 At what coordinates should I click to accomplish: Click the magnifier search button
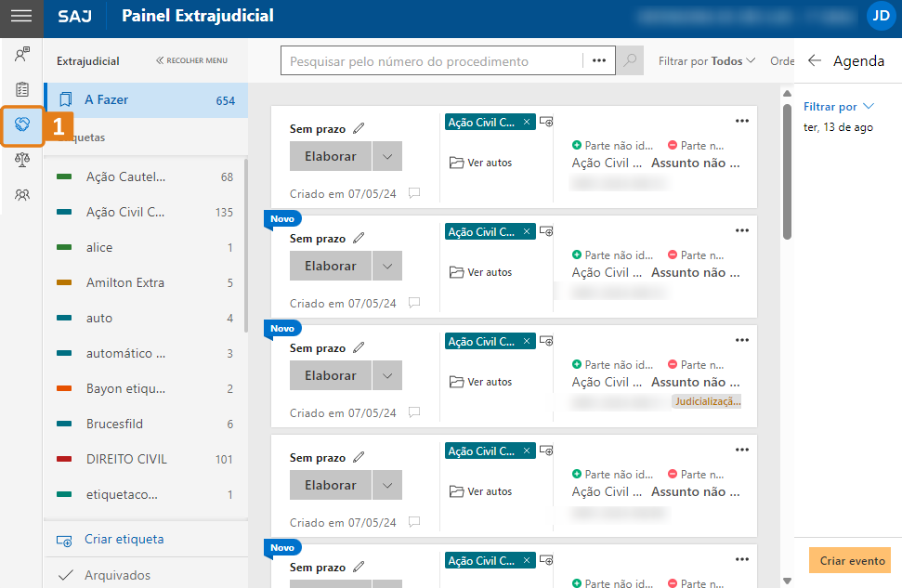click(630, 60)
